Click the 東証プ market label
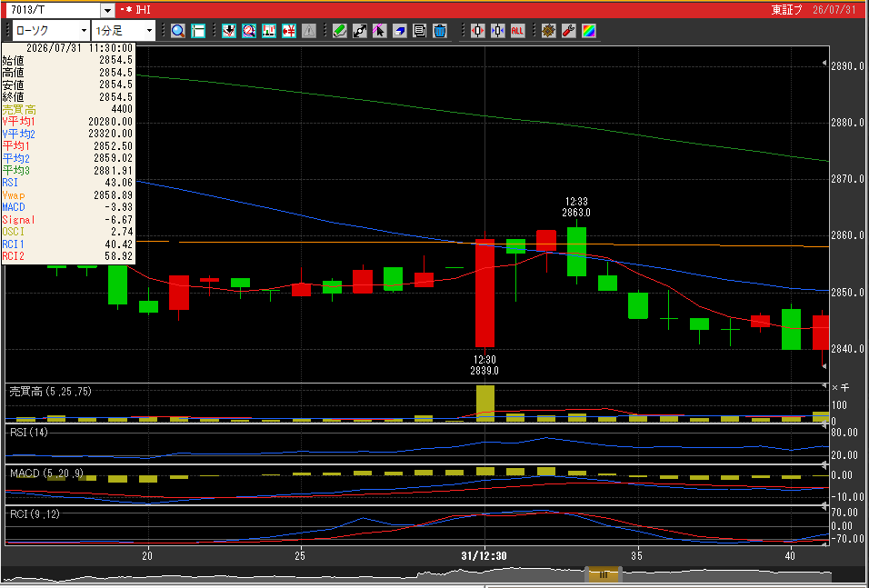 pos(787,10)
